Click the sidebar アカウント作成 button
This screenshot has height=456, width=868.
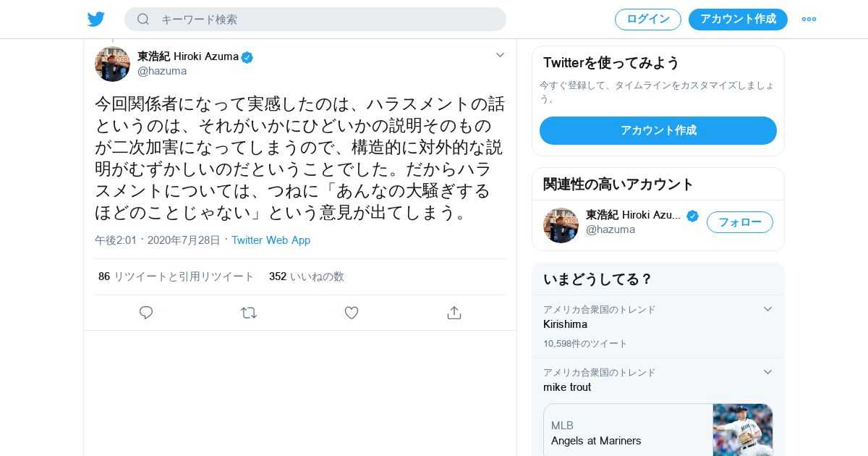coord(658,130)
